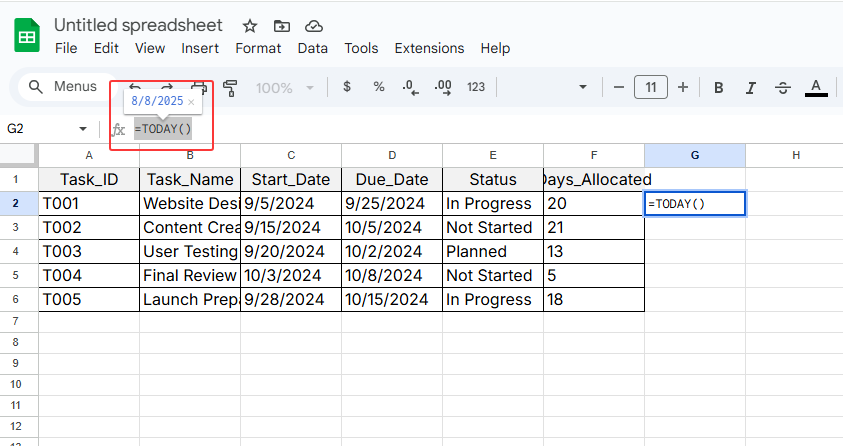Open the 100% zoom dropdown
This screenshot has height=446, width=843.
(285, 87)
